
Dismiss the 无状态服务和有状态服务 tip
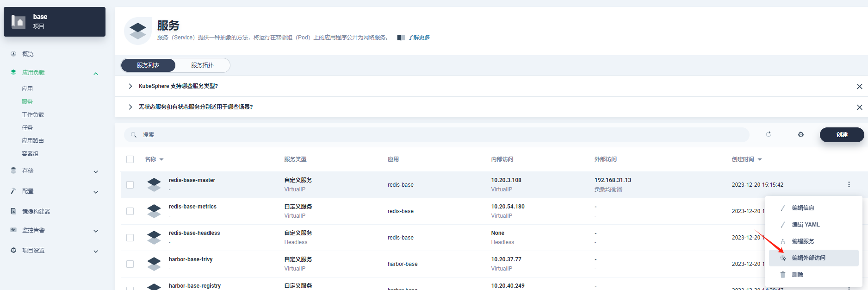860,107
